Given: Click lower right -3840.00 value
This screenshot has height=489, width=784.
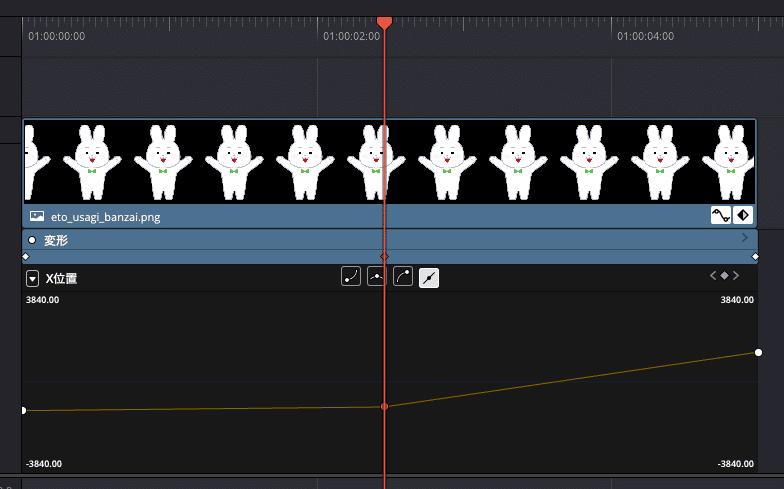Looking at the screenshot, I should (736, 464).
